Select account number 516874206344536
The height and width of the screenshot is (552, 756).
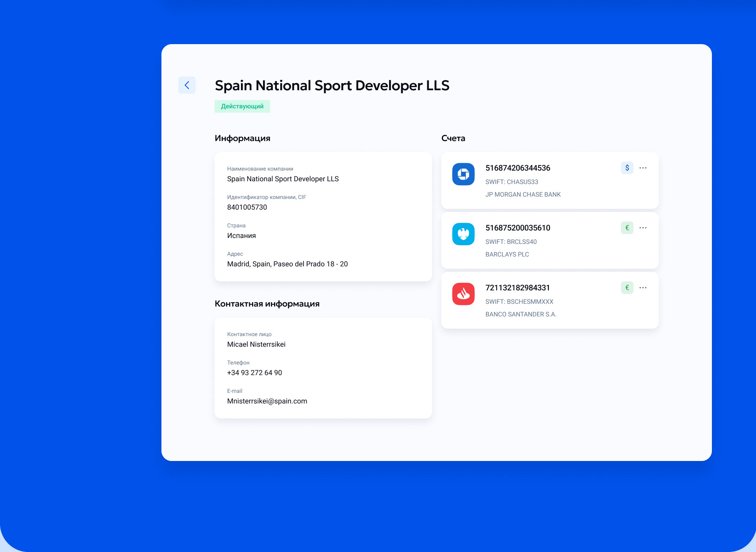[517, 168]
